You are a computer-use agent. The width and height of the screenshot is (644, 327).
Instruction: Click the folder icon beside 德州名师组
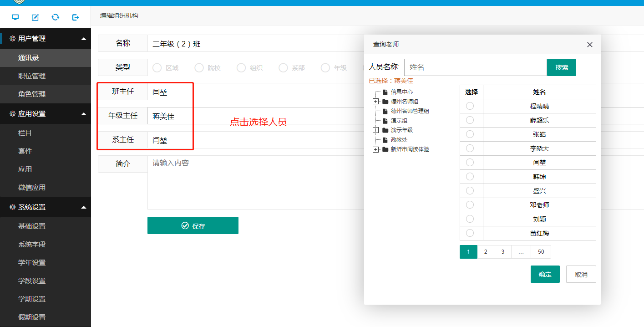385,102
